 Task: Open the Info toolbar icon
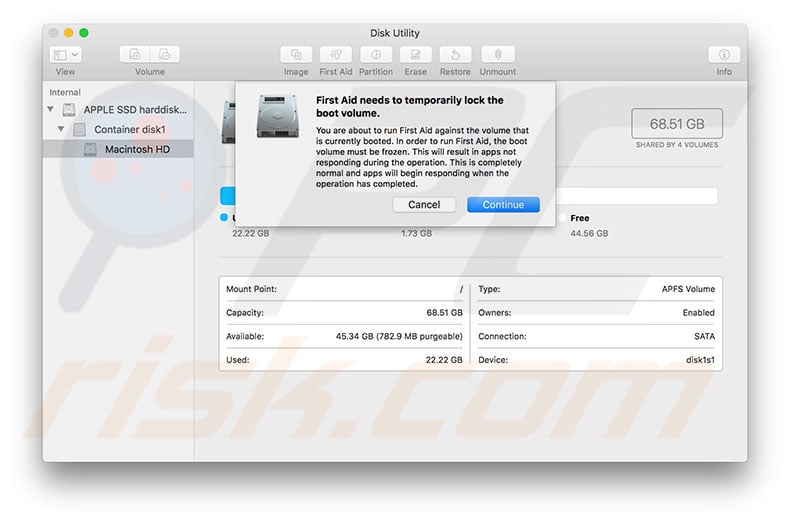724,54
